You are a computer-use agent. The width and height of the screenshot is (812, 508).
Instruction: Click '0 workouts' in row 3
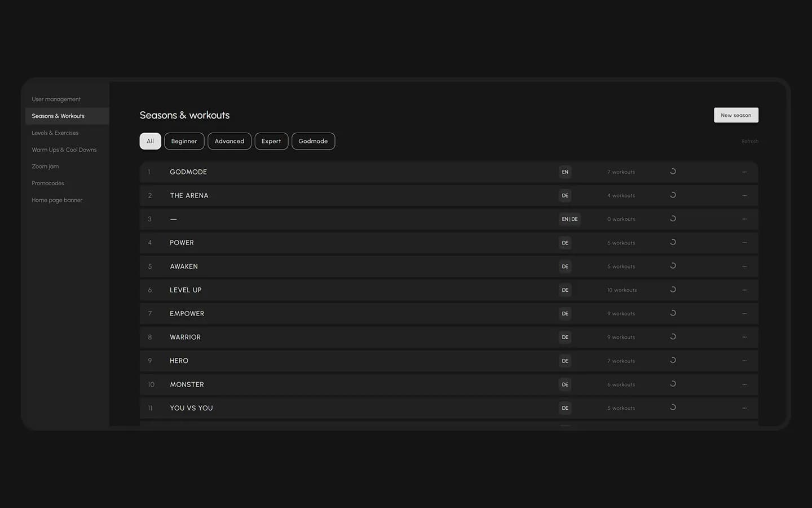pyautogui.click(x=621, y=219)
